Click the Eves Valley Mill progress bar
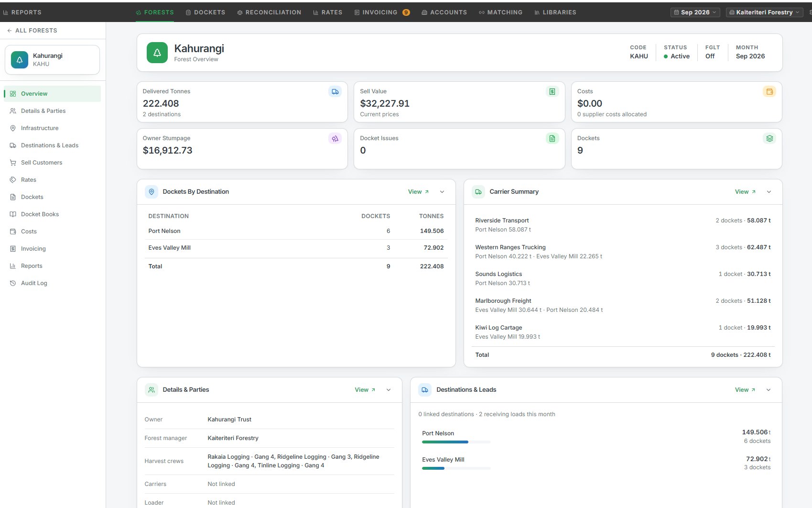The width and height of the screenshot is (812, 508). (456, 468)
